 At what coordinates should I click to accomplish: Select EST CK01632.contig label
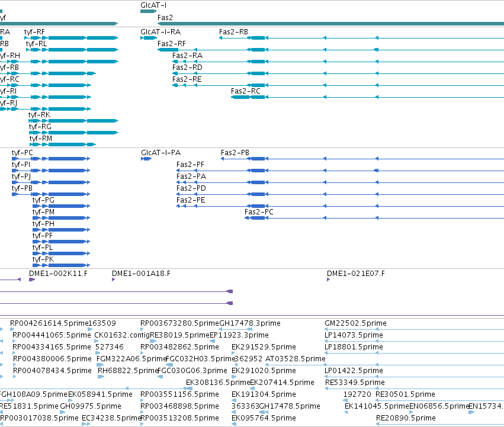(122, 335)
